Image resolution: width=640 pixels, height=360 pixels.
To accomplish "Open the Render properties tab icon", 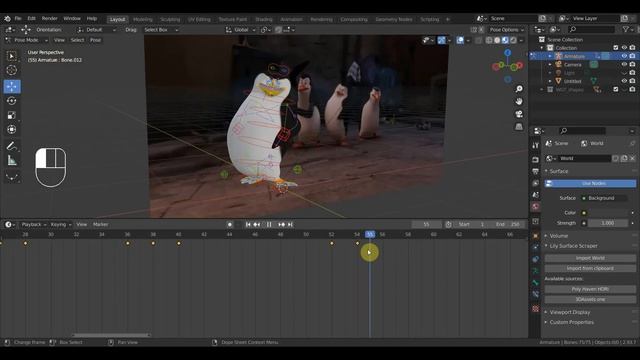I will tap(536, 160).
